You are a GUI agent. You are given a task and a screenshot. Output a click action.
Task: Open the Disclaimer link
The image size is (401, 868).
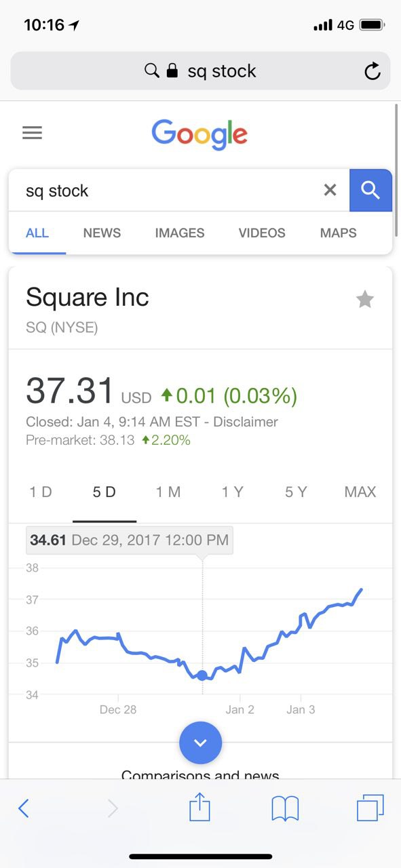[x=246, y=422]
